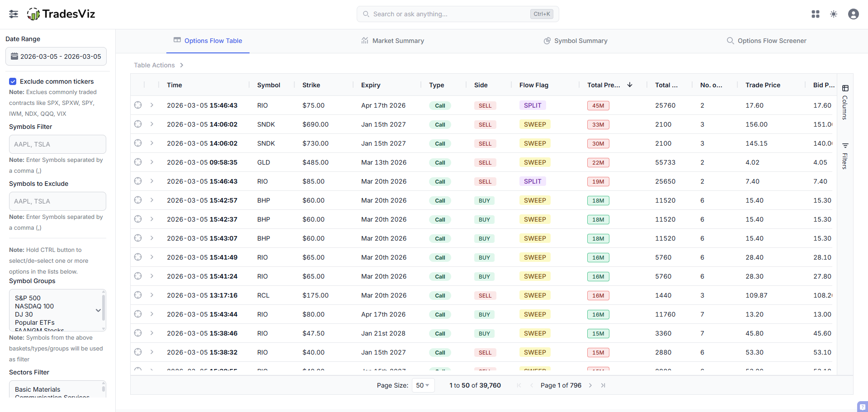
Task: Open the user account avatar
Action: pyautogui.click(x=854, y=14)
